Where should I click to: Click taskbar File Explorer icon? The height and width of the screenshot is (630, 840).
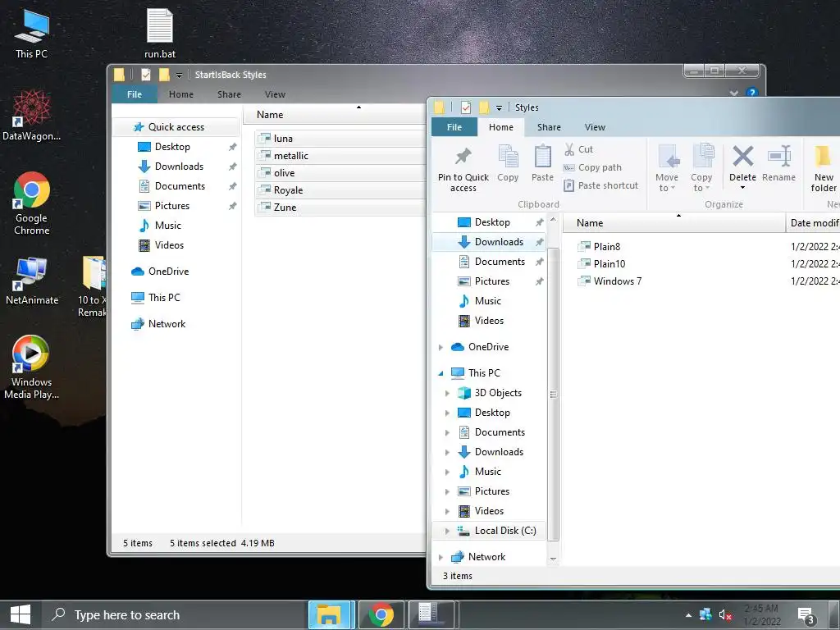coord(329,615)
